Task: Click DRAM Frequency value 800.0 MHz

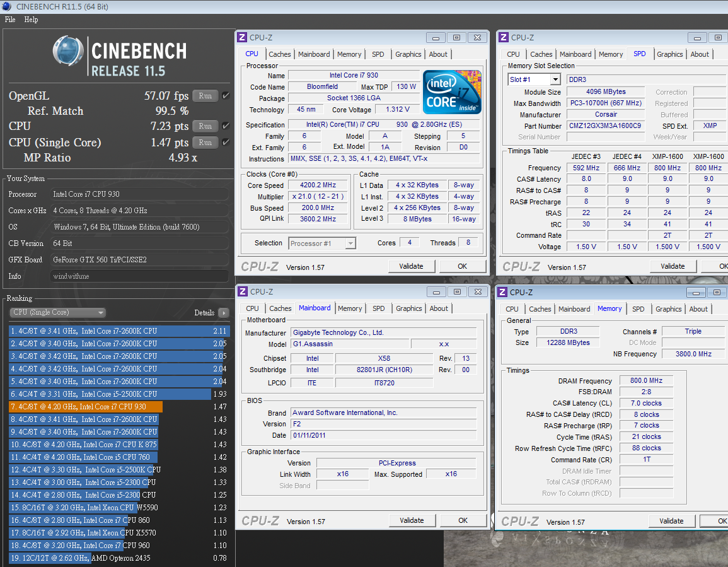Action: pos(646,381)
